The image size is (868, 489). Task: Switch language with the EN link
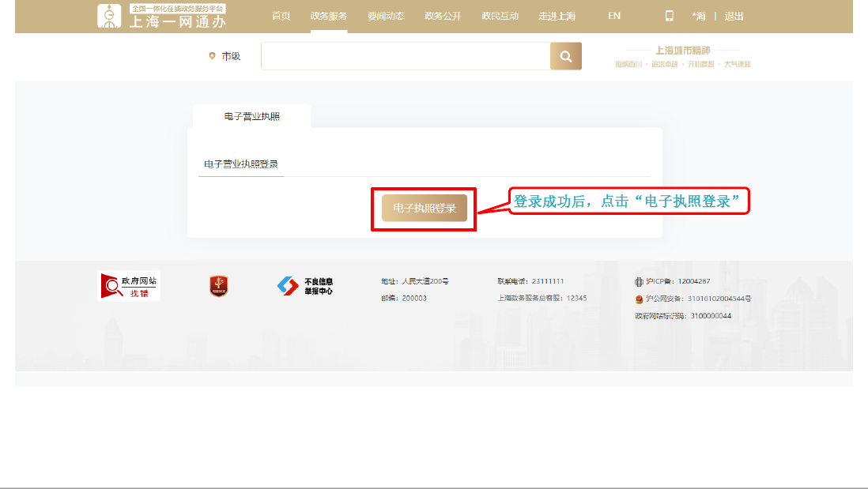614,16
